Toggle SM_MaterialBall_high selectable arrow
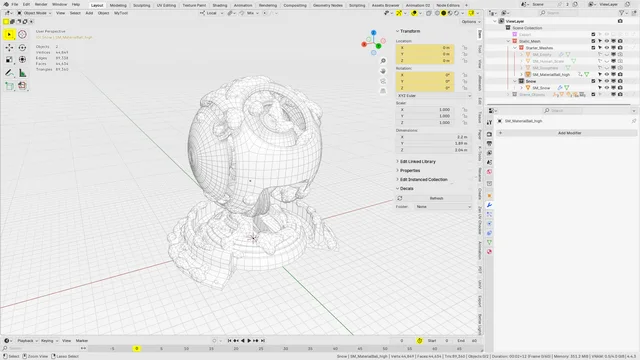Viewport: 640px width, 360px height. tap(600, 74)
